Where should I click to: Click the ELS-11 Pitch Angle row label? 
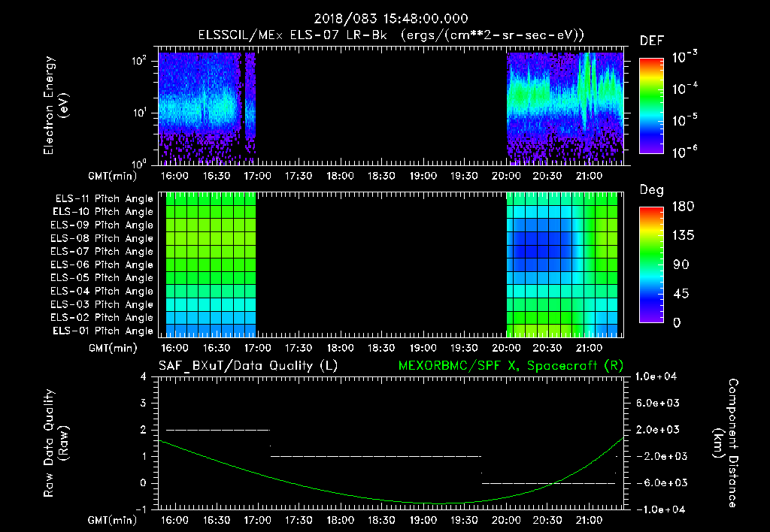tap(104, 199)
